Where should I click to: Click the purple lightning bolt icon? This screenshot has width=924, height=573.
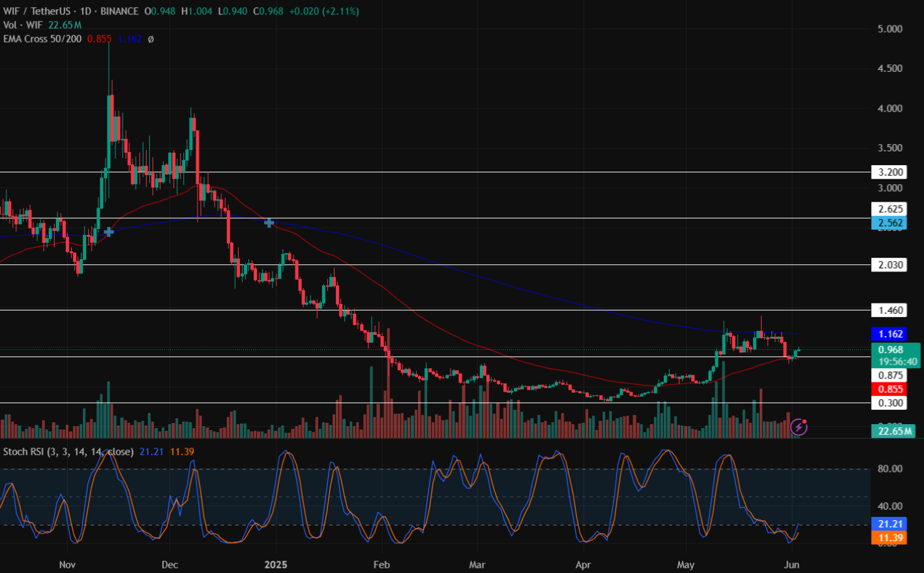tap(799, 427)
